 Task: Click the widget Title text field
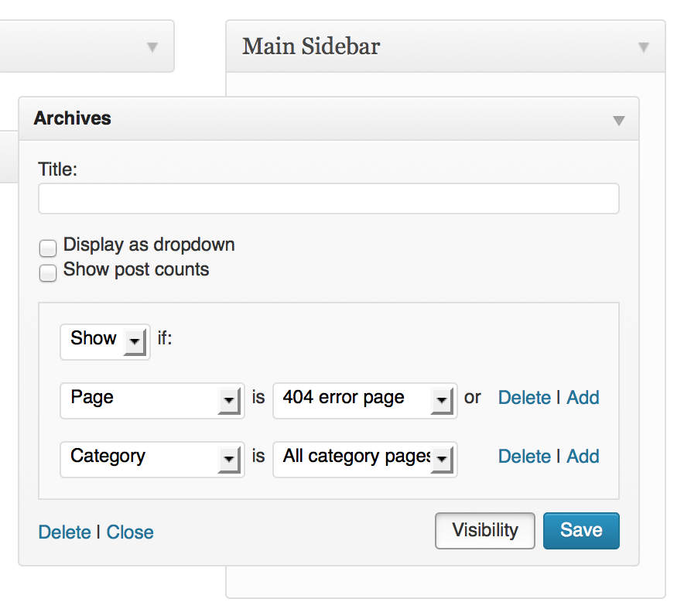328,199
